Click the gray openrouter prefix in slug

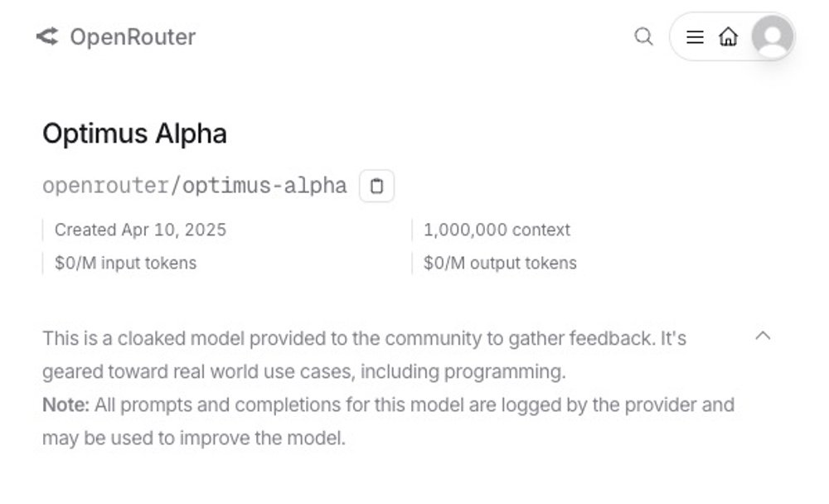[x=105, y=186]
